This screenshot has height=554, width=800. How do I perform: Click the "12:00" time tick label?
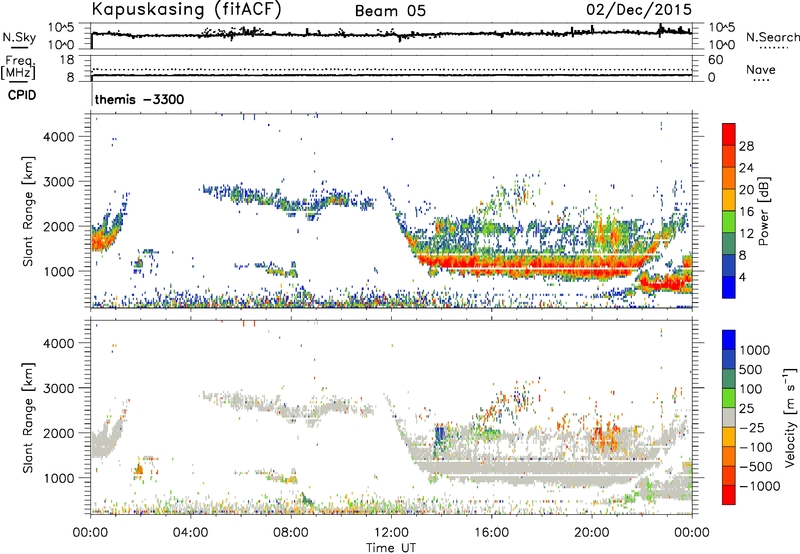391,533
